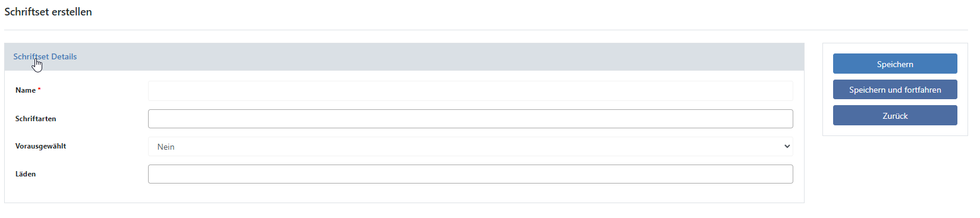Viewport: 980px width, 218px height.
Task: Collapse the Schriftset Details panel header bar
Action: pos(404,57)
